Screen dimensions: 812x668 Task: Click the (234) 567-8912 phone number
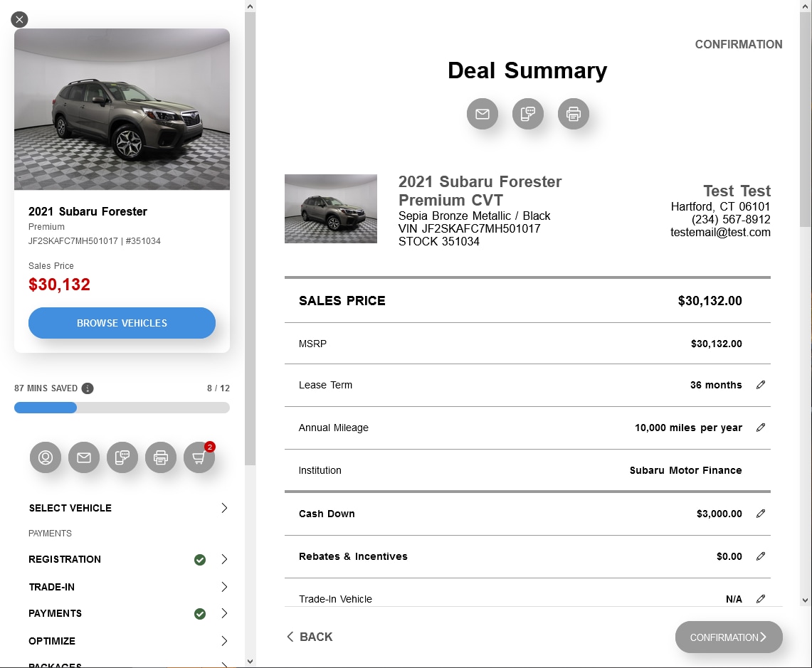[x=731, y=220]
